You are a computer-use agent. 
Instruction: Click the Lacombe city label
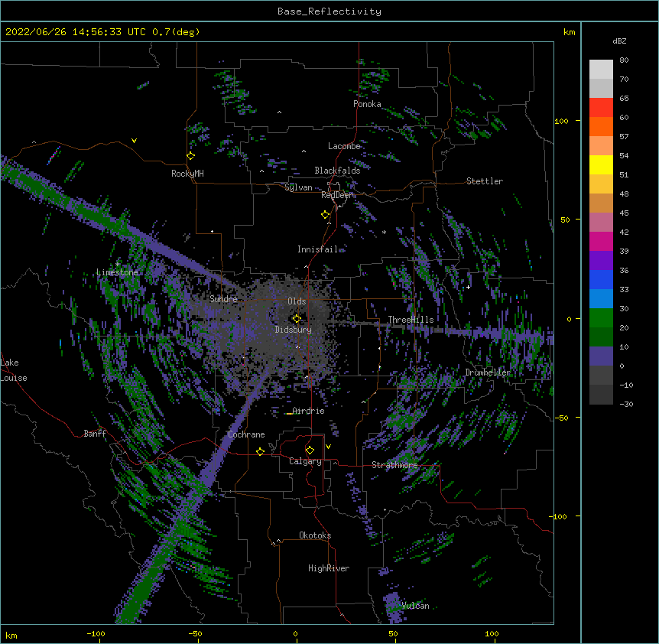(344, 146)
